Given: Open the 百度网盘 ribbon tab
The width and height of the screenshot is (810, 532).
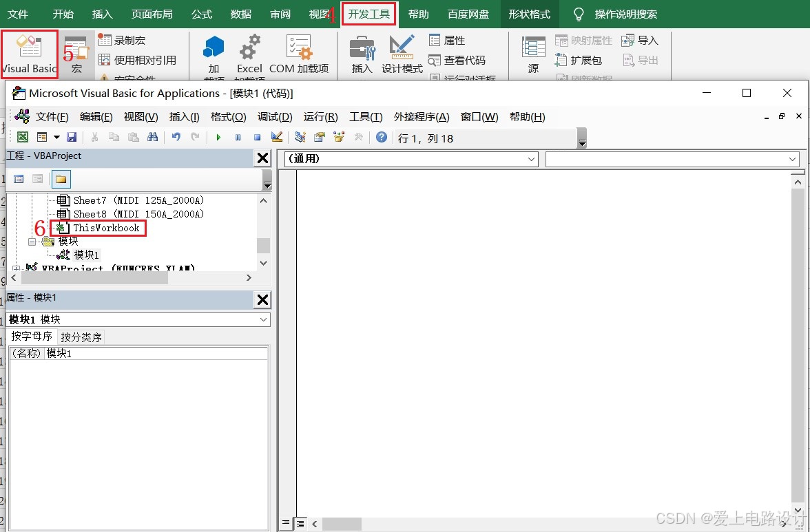Looking at the screenshot, I should point(468,14).
